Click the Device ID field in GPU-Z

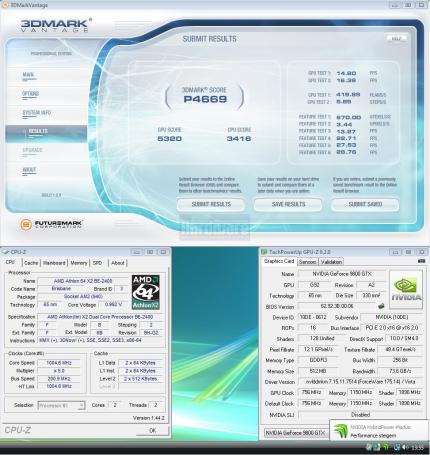313,317
